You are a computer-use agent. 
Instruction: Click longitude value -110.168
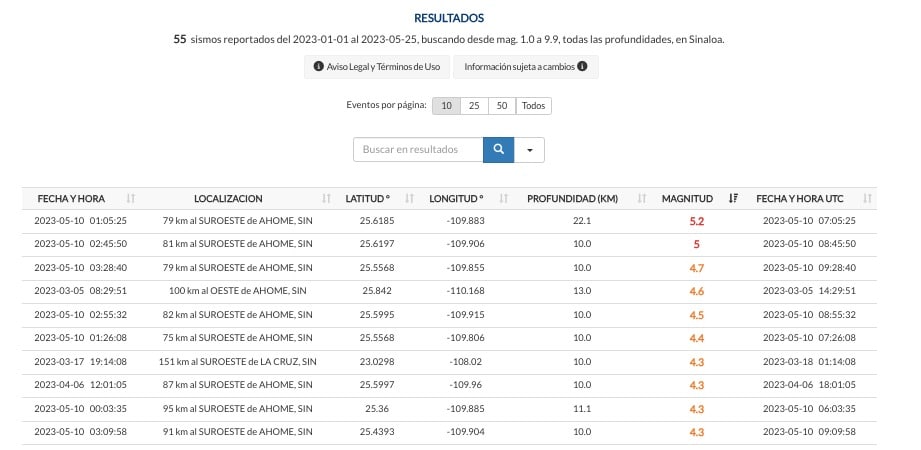[x=466, y=291]
